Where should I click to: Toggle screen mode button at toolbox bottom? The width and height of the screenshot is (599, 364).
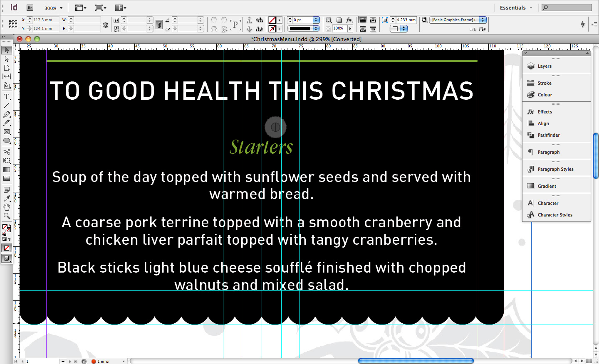point(7,258)
